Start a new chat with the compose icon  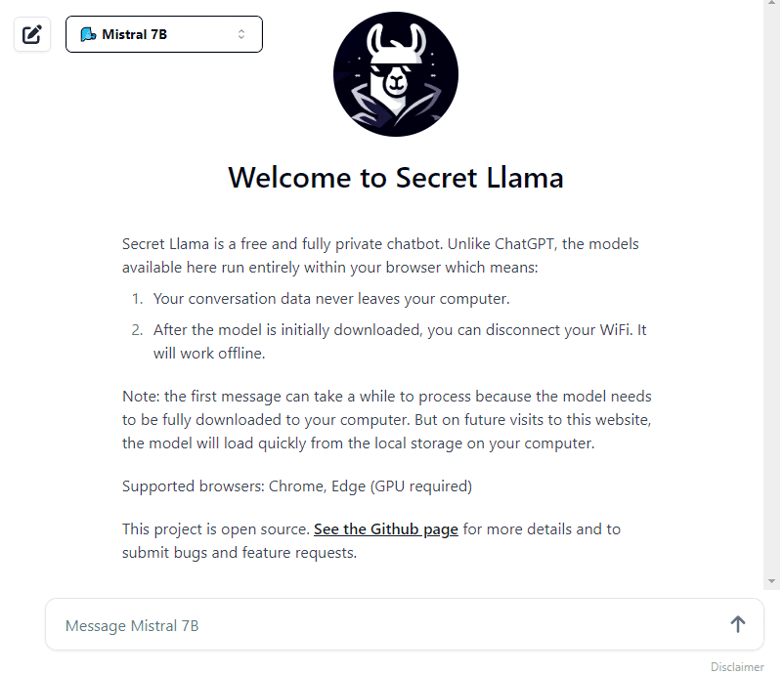pyautogui.click(x=32, y=34)
